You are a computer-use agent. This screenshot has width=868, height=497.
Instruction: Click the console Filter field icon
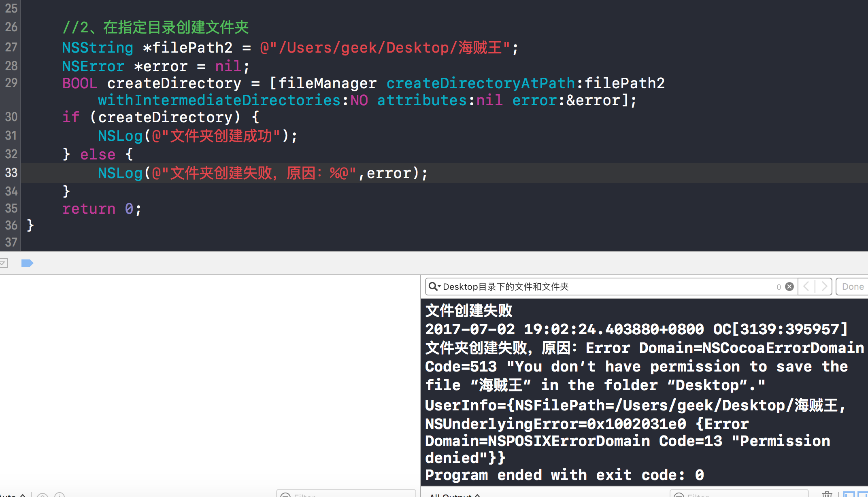pyautogui.click(x=679, y=495)
